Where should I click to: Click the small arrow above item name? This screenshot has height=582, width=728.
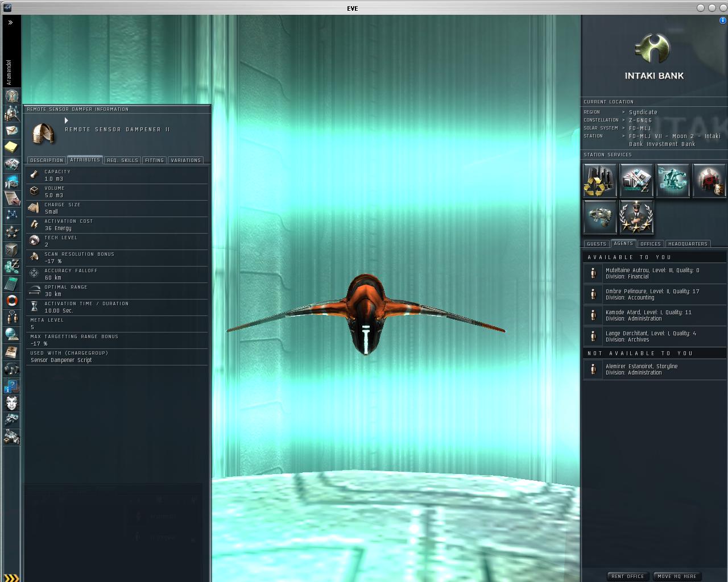click(x=67, y=120)
